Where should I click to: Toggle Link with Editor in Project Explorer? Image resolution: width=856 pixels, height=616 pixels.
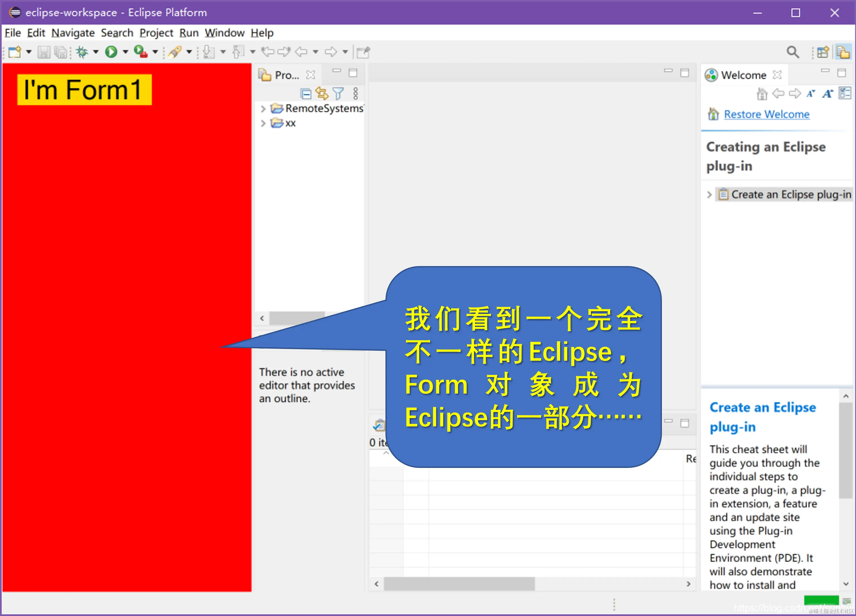(322, 93)
